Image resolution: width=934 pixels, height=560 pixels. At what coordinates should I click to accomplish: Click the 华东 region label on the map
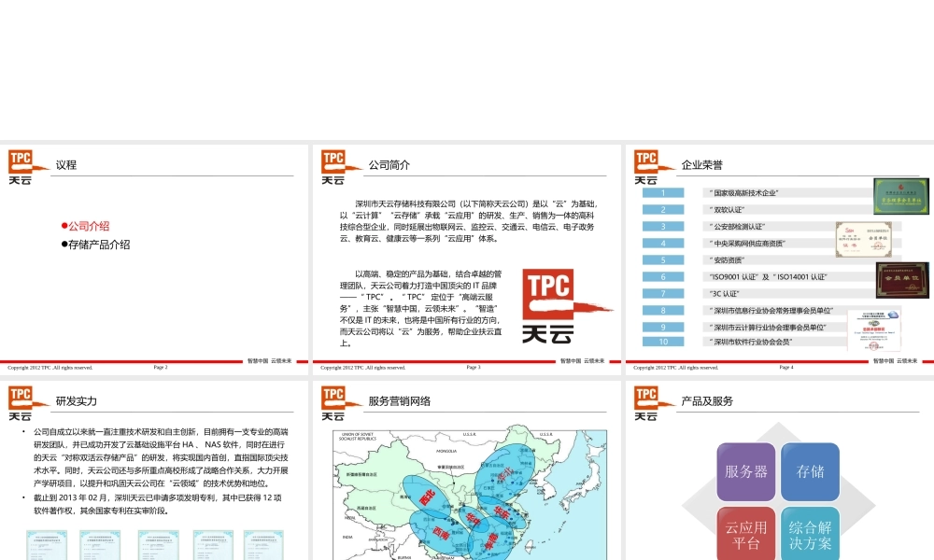[x=502, y=512]
